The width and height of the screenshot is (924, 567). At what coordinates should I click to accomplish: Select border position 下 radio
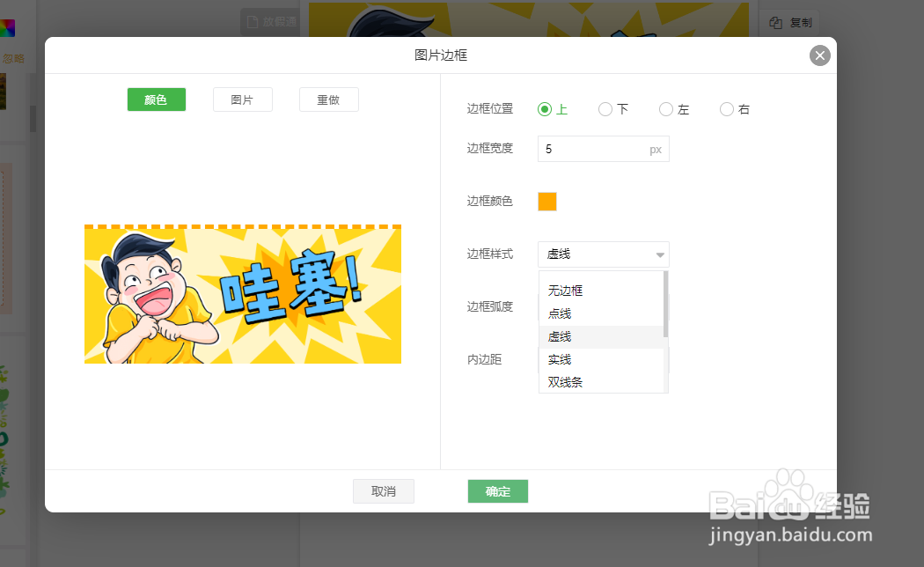[605, 109]
